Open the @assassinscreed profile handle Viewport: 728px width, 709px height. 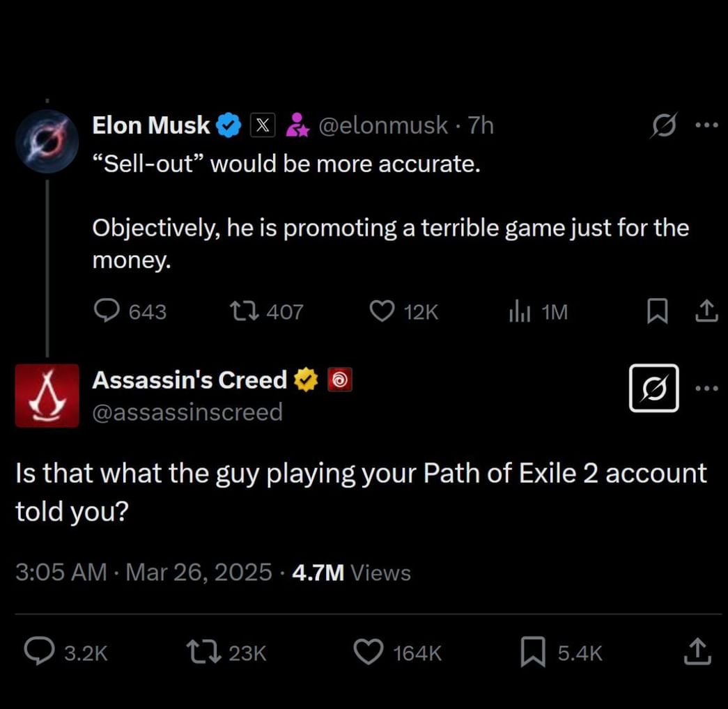[187, 412]
